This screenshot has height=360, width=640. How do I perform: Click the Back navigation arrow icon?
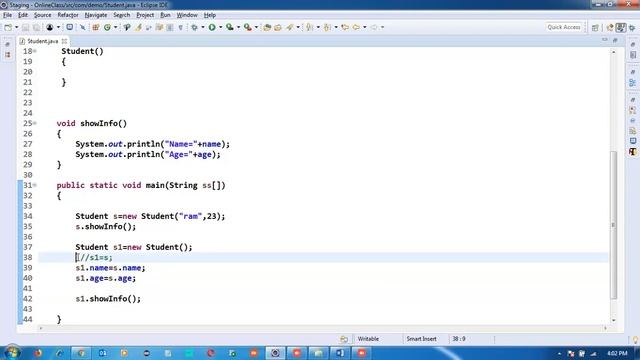356,27
